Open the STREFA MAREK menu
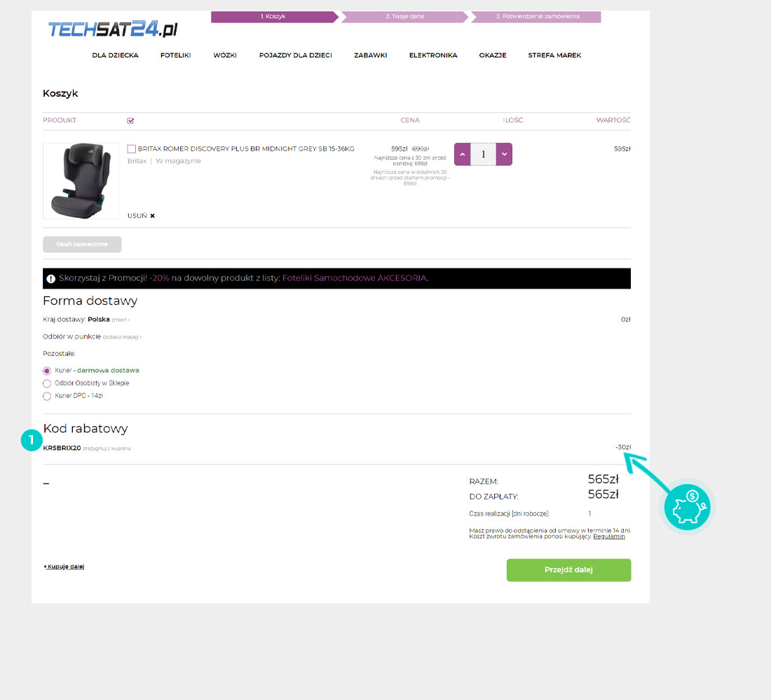This screenshot has height=700, width=771. (554, 55)
